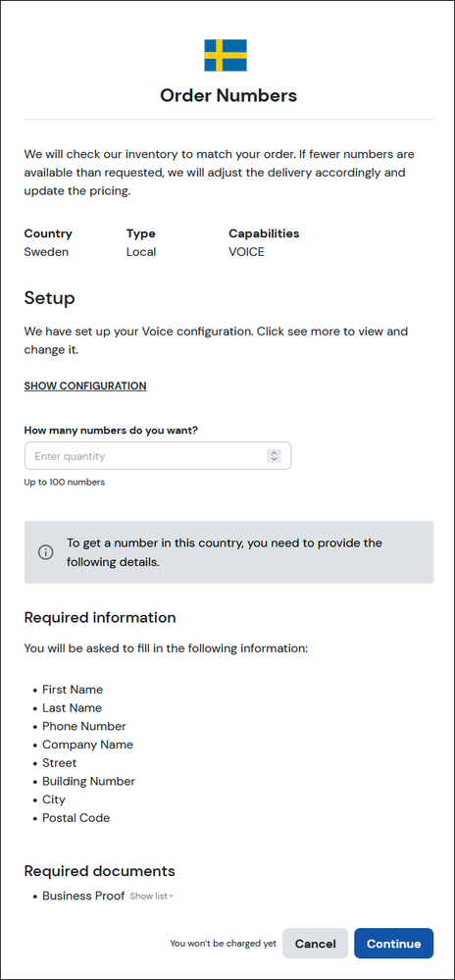Viewport: 455px width, 980px height.
Task: Click the small chevron beside Show list
Action: point(172,896)
